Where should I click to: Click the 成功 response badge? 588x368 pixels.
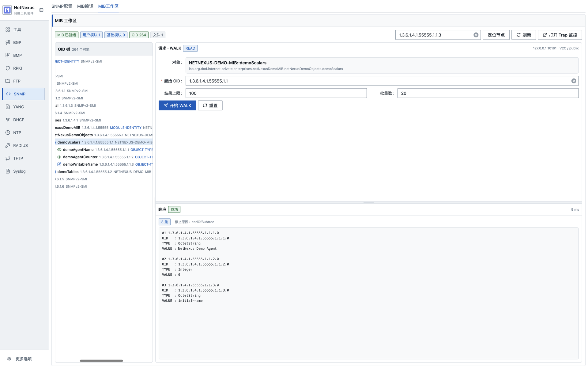[x=174, y=209]
